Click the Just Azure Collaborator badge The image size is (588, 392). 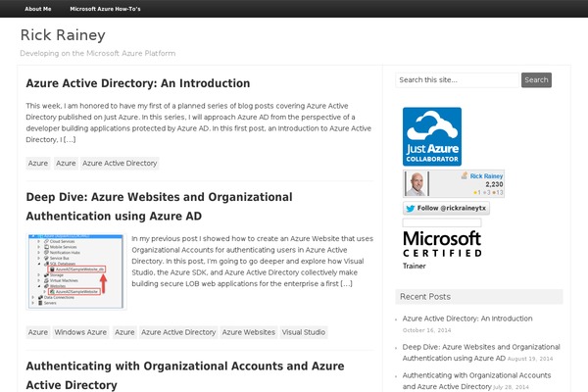(x=432, y=136)
